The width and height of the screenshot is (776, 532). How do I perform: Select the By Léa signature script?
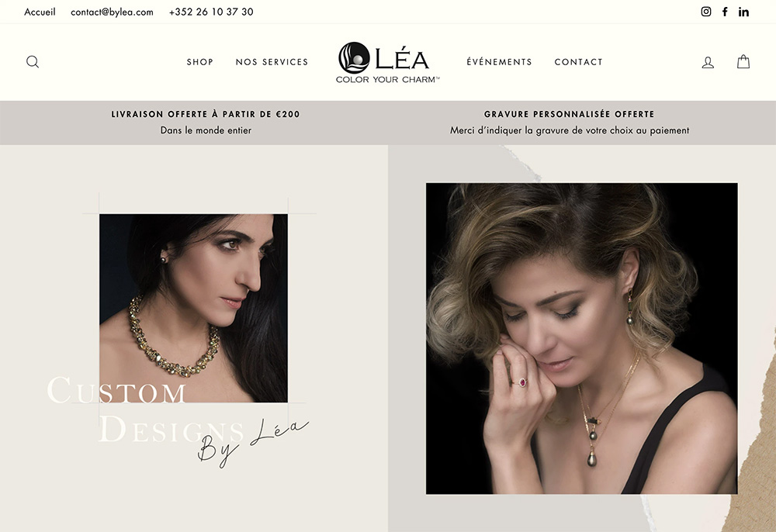253,443
